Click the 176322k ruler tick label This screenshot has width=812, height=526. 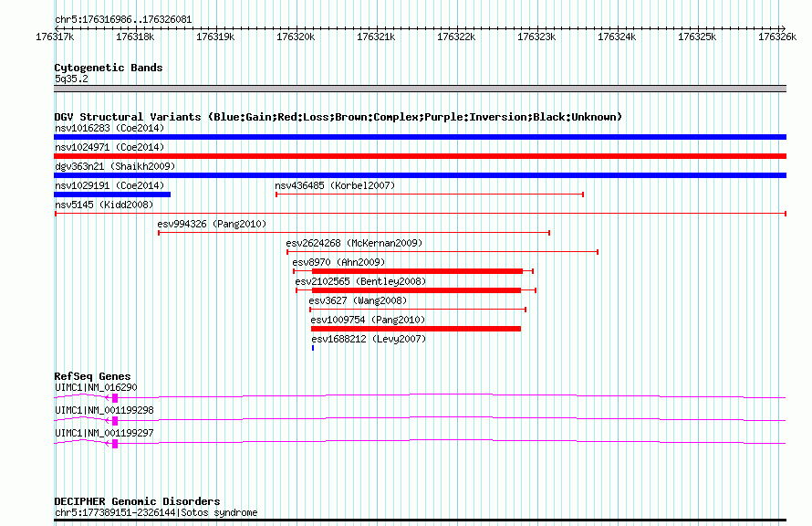click(456, 37)
